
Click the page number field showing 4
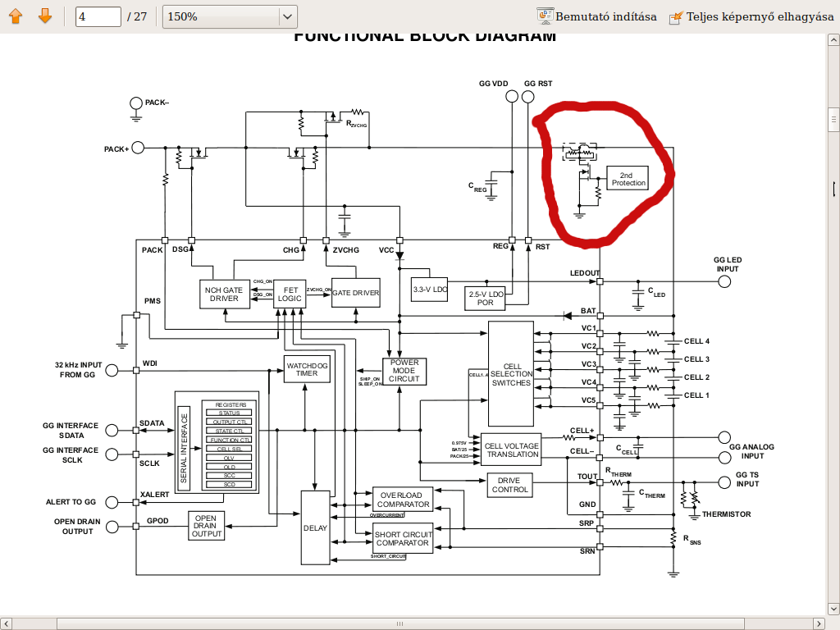click(98, 16)
